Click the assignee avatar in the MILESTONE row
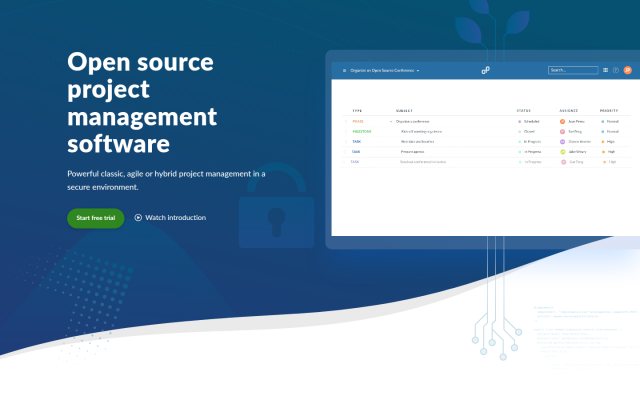The image size is (640, 400). click(x=562, y=131)
